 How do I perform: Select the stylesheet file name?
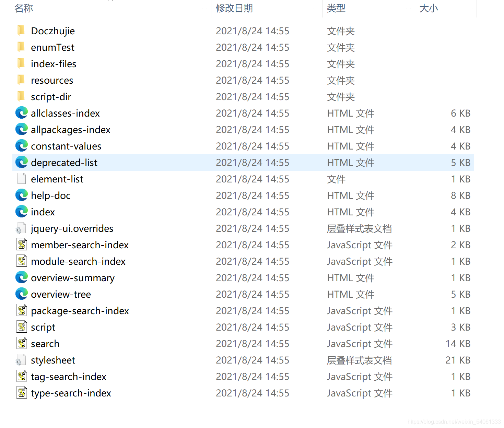[53, 360]
